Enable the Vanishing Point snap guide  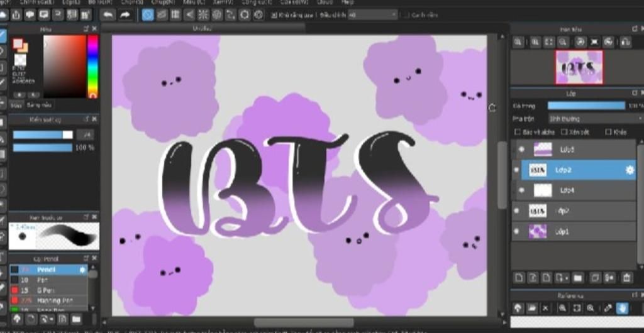189,15
